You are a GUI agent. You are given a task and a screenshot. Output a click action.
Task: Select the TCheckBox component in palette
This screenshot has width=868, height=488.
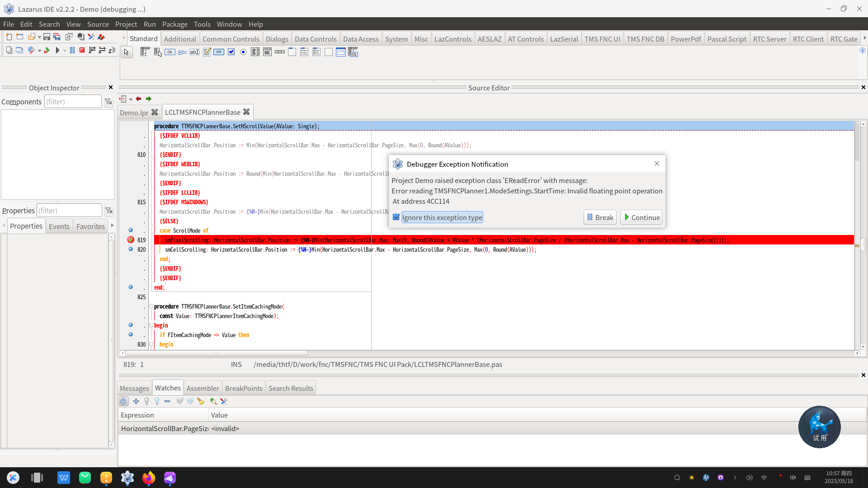click(231, 52)
